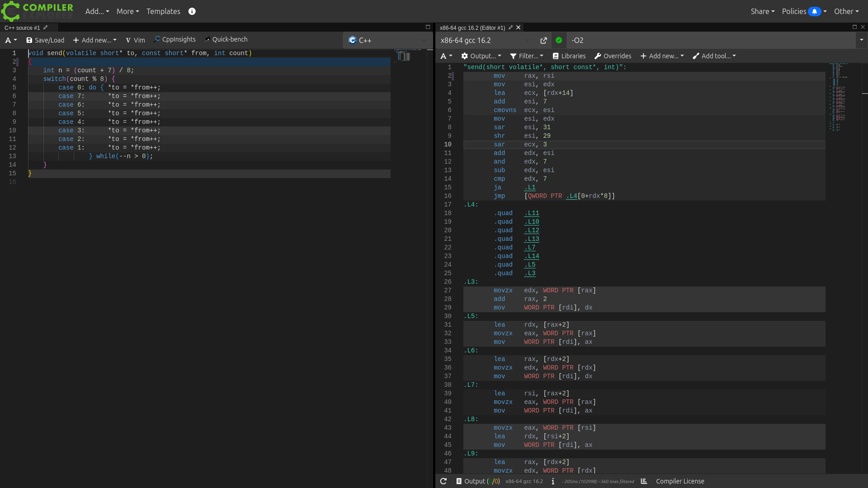Open Libraries for the compiler

[x=569, y=56]
